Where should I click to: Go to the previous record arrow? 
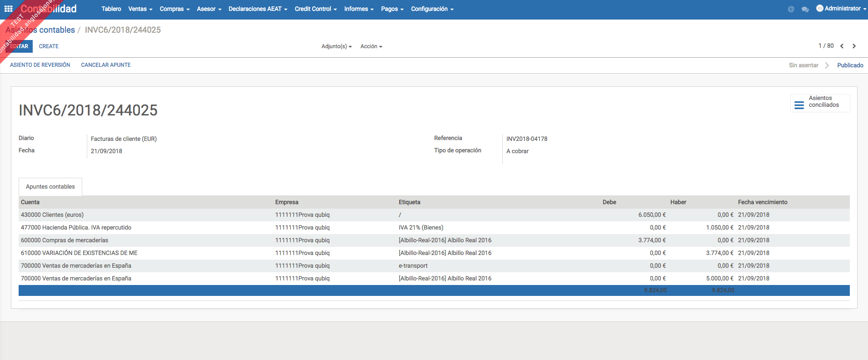click(x=842, y=46)
